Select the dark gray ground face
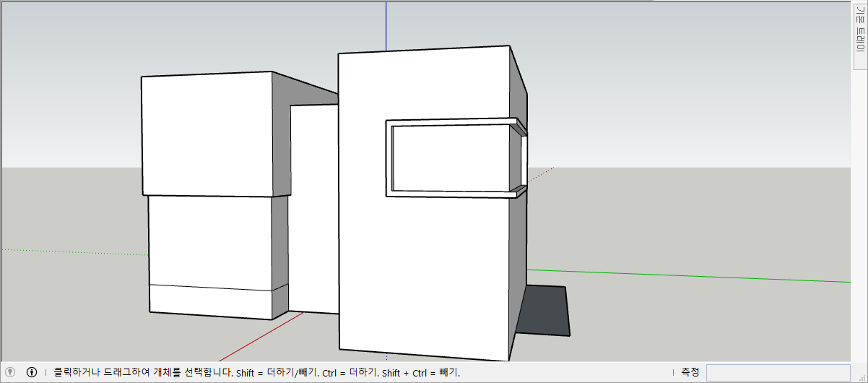 tap(545, 311)
